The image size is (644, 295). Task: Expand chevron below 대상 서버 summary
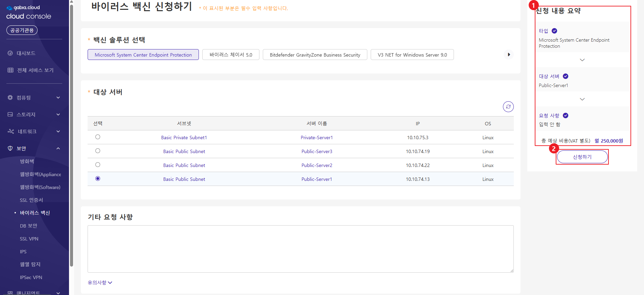pos(582,99)
